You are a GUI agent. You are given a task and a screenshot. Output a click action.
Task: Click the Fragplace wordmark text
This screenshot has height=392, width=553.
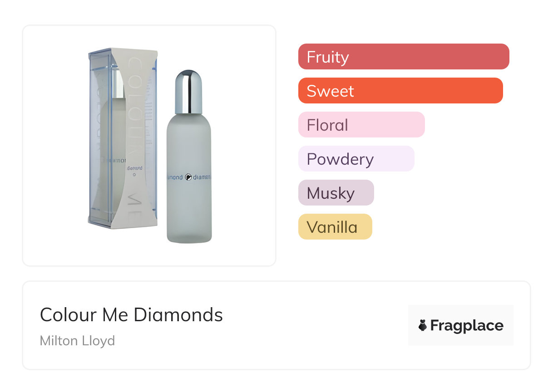[x=466, y=325]
